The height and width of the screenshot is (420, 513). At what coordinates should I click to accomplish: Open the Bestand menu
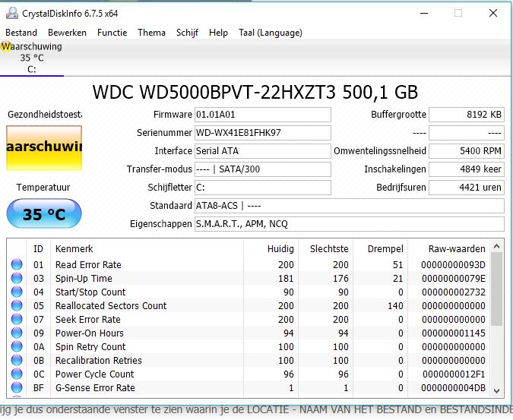(x=21, y=33)
